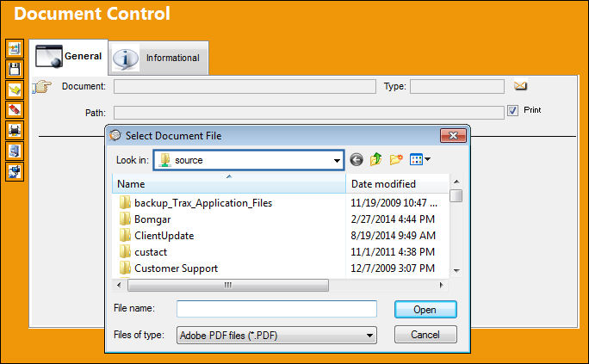The height and width of the screenshot is (364, 589).
Task: Switch to the General tab
Action: click(68, 57)
